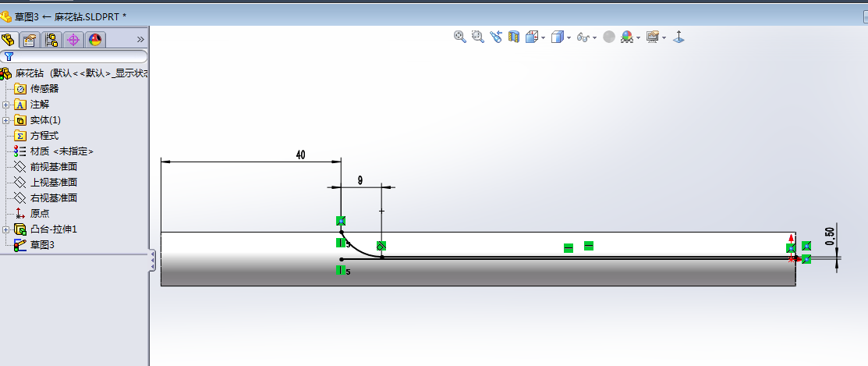868x366 pixels.
Task: Select the 前视基准面 plane
Action: pyautogui.click(x=53, y=167)
